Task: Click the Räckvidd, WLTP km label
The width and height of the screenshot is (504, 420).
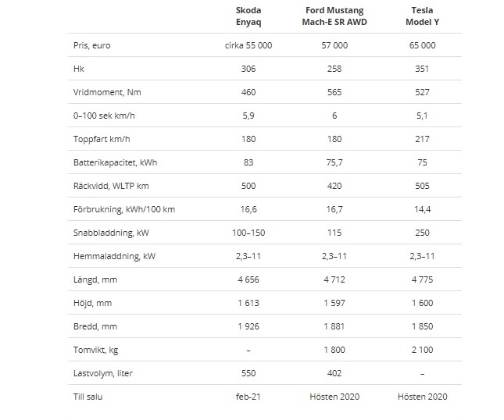Action: click(111, 186)
